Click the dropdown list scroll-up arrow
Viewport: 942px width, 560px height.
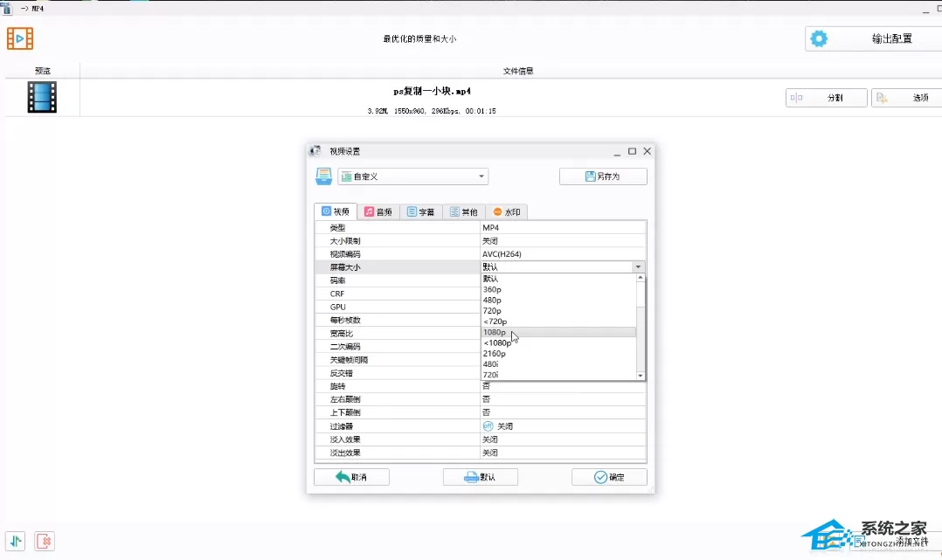pyautogui.click(x=641, y=278)
